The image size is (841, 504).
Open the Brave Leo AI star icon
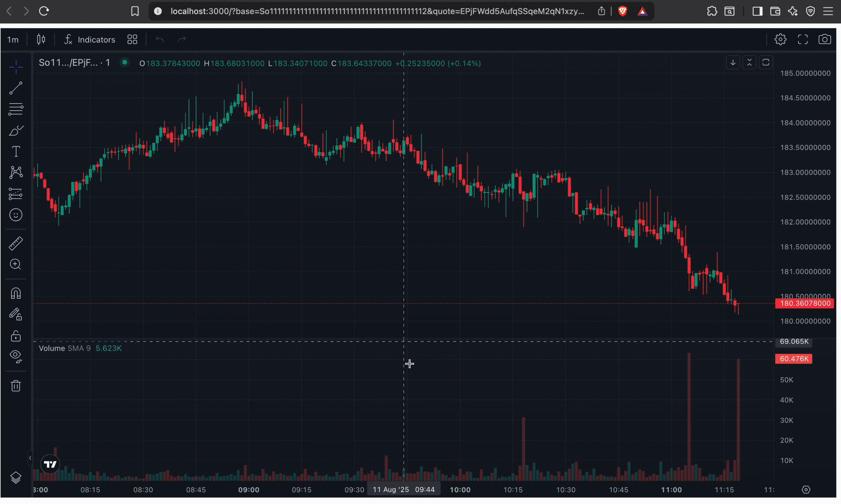pyautogui.click(x=793, y=11)
